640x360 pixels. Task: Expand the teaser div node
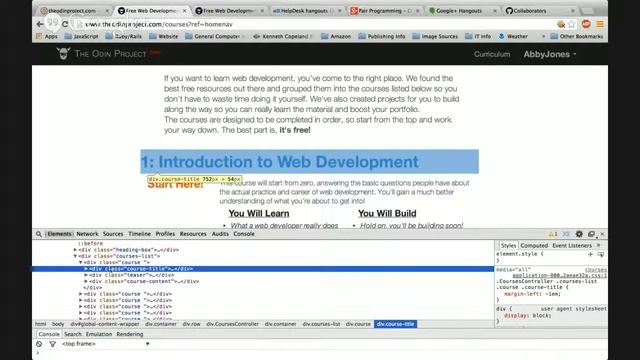[86, 275]
